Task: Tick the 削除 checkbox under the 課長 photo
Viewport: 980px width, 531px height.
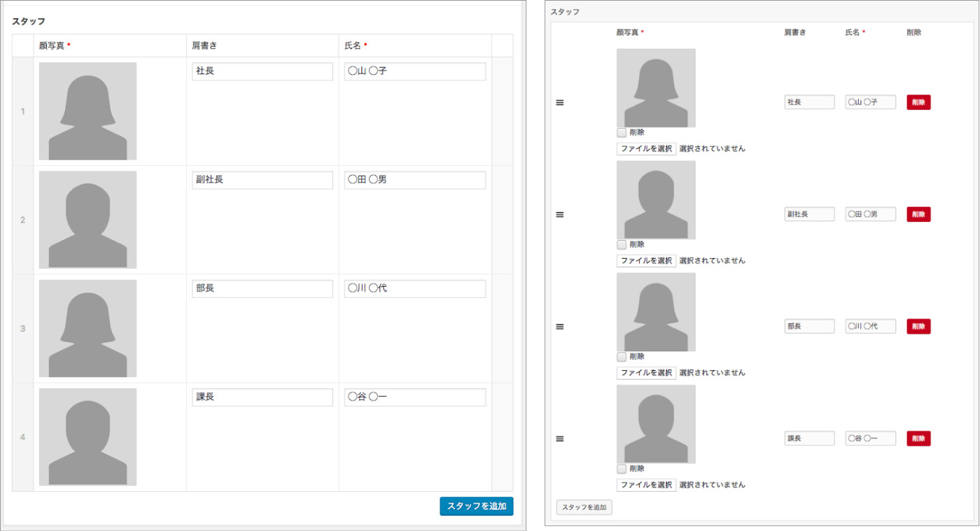Action: coord(622,469)
